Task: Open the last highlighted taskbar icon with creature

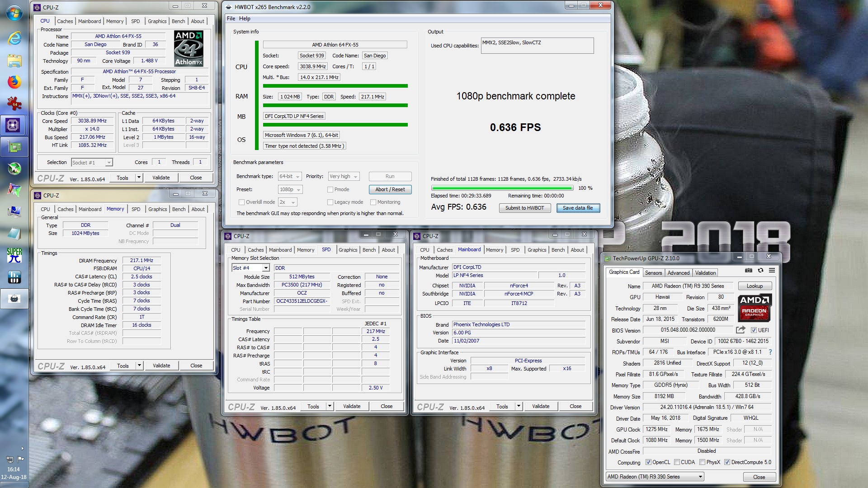Action: click(14, 299)
